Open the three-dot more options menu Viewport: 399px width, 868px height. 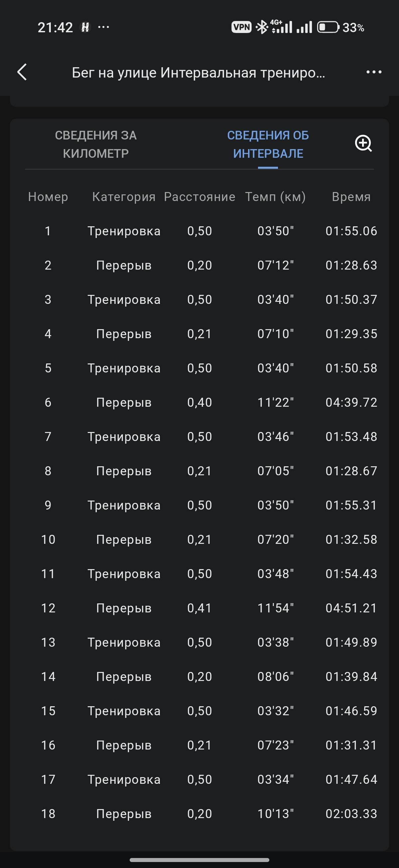374,72
